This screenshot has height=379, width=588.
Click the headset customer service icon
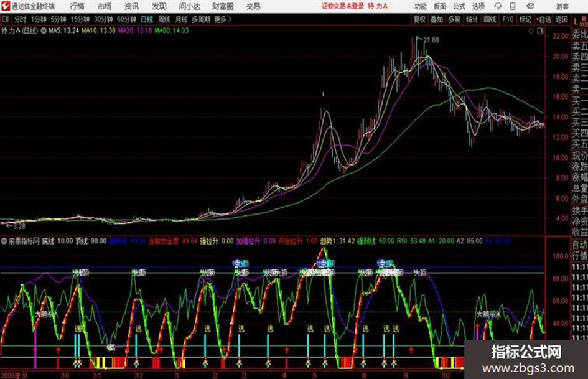pos(498,6)
